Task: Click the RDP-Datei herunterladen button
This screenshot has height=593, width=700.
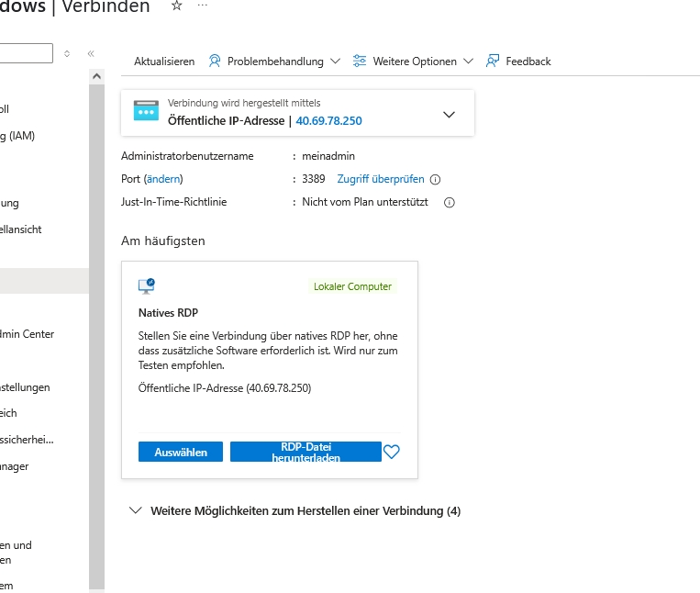Action: click(x=306, y=452)
